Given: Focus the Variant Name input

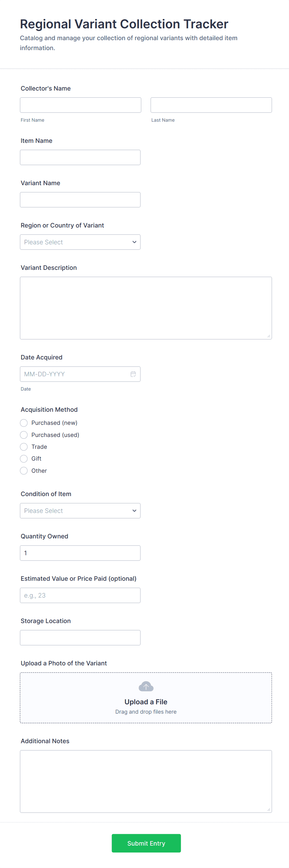Looking at the screenshot, I should 80,200.
